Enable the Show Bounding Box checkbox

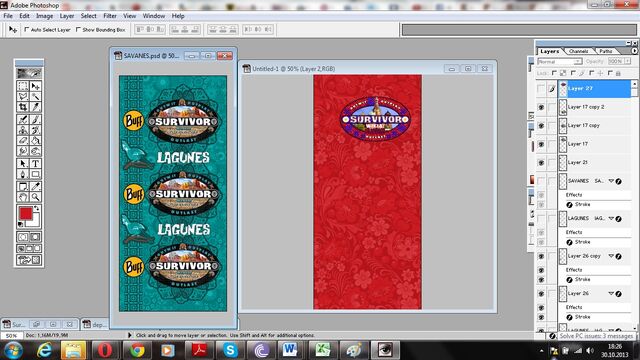78,29
